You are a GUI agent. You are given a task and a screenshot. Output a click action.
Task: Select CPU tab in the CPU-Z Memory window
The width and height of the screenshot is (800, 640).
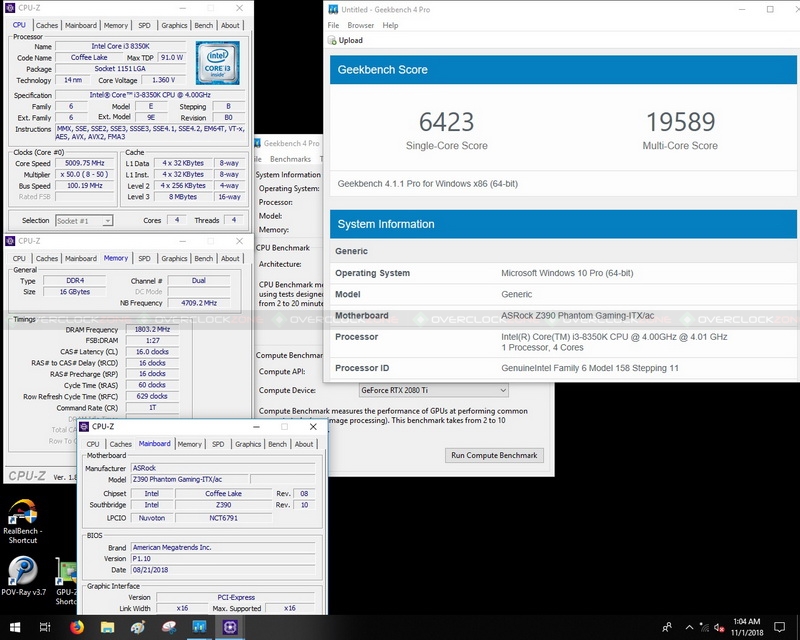[x=19, y=258]
